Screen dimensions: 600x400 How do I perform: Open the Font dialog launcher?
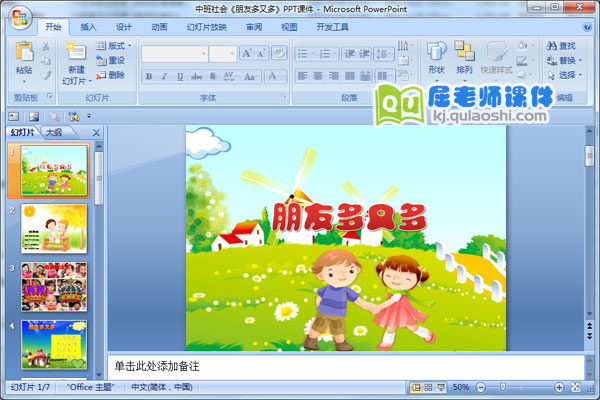pyautogui.click(x=284, y=96)
